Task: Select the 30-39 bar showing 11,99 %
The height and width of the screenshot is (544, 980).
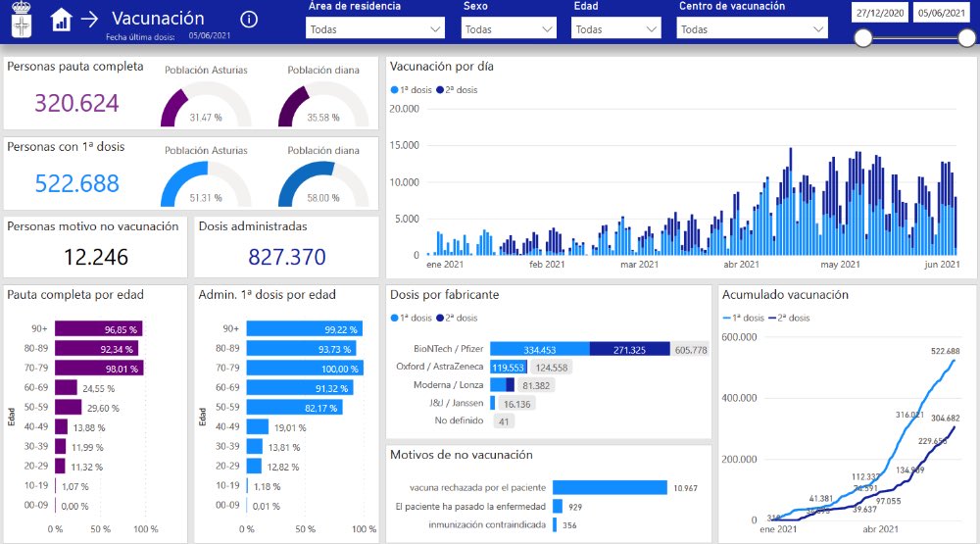Action: pos(60,446)
